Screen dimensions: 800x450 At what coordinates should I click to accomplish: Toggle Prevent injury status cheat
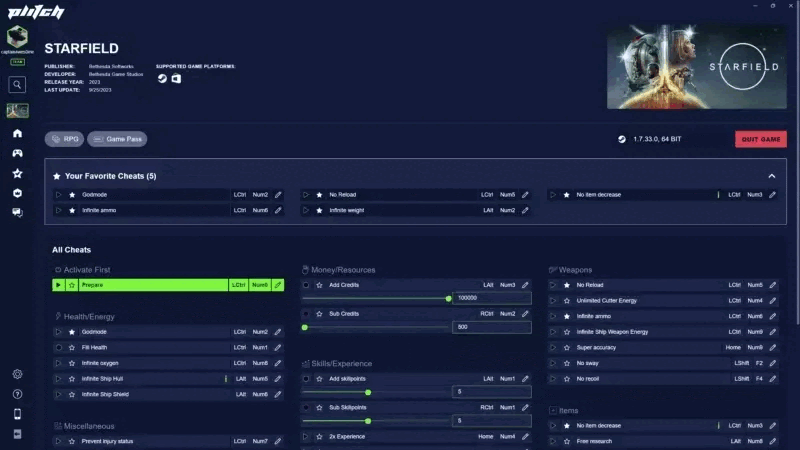[58, 441]
